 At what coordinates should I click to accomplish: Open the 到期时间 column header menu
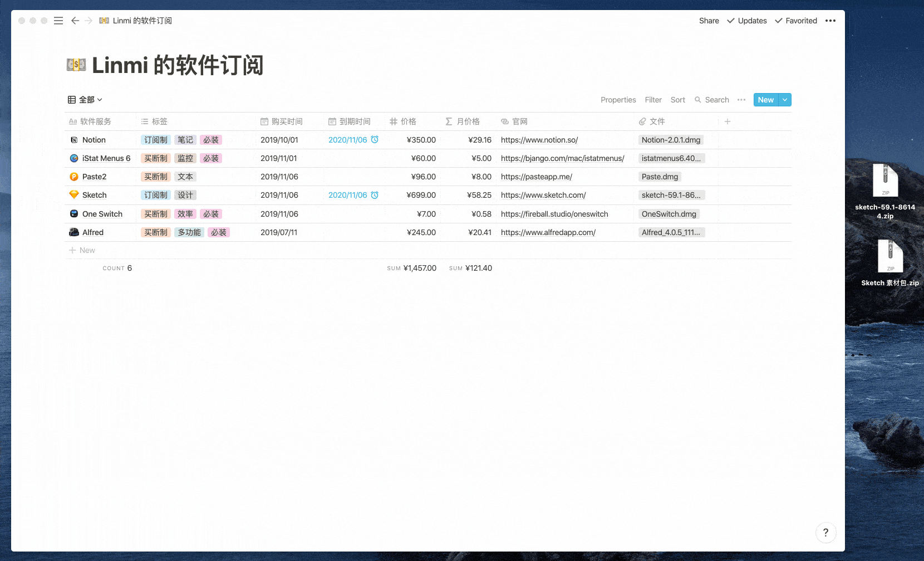pos(355,121)
